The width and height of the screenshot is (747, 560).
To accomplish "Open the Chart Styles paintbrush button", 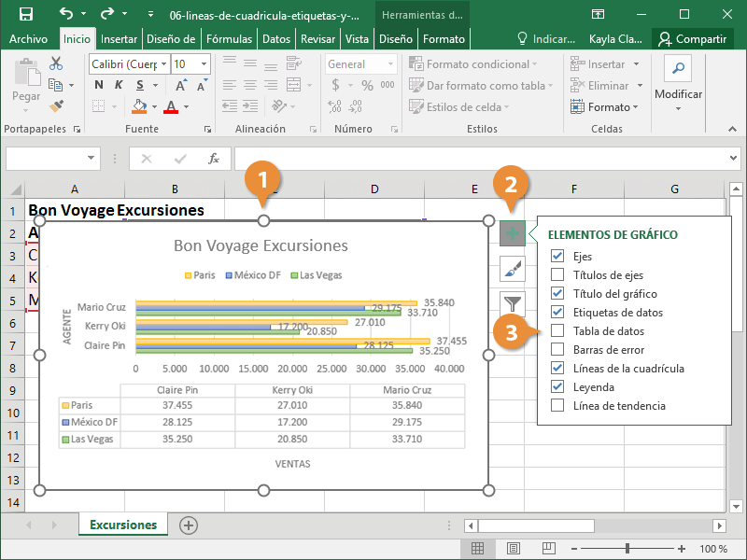I will coord(513,269).
